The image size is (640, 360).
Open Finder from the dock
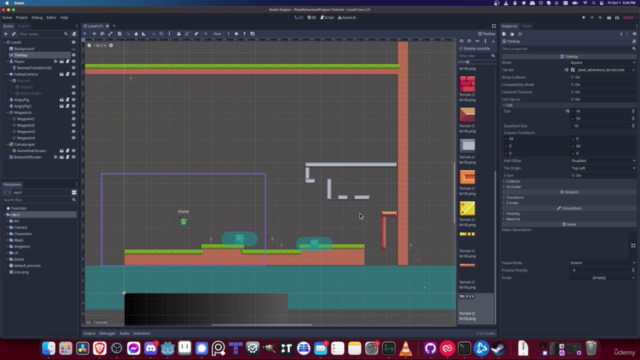coord(49,348)
